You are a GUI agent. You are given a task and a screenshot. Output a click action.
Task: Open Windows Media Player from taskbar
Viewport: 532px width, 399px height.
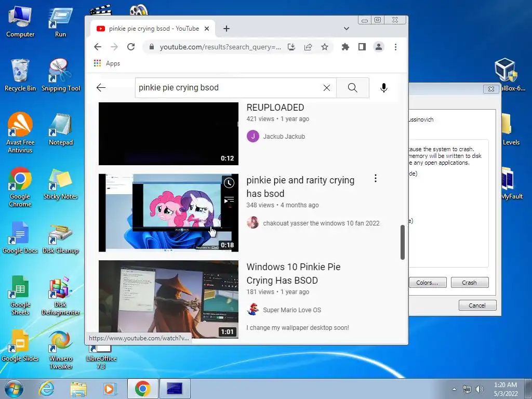click(110, 389)
